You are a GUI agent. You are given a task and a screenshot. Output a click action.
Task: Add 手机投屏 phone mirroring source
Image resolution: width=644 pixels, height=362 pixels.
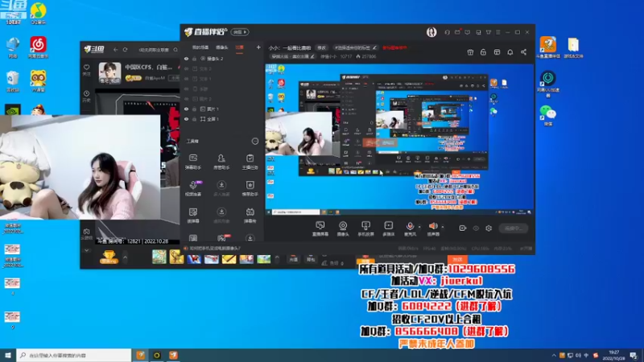point(365,228)
